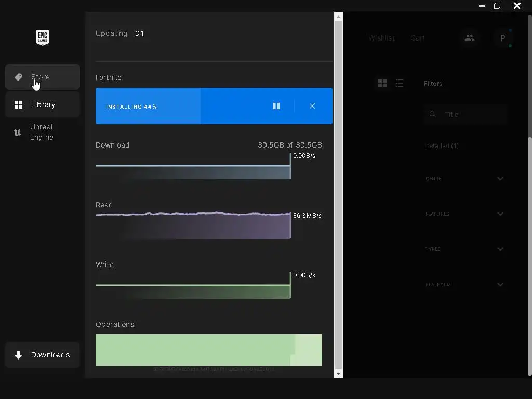Click the Fortnite title text
The height and width of the screenshot is (399, 532).
point(109,77)
